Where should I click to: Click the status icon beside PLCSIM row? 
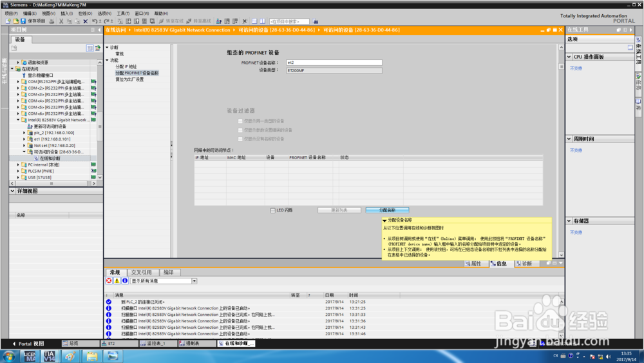click(x=93, y=171)
